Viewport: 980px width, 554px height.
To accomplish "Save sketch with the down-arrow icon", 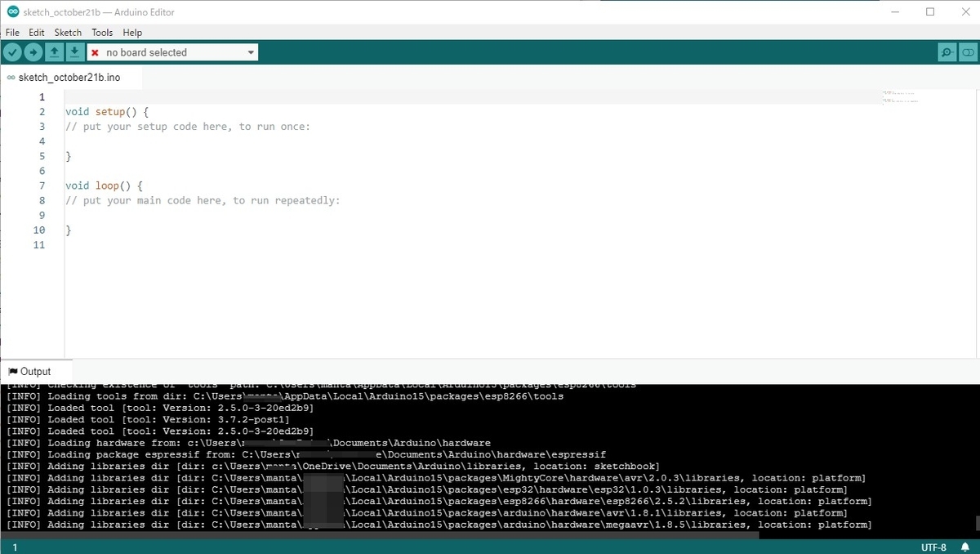I will click(x=74, y=52).
